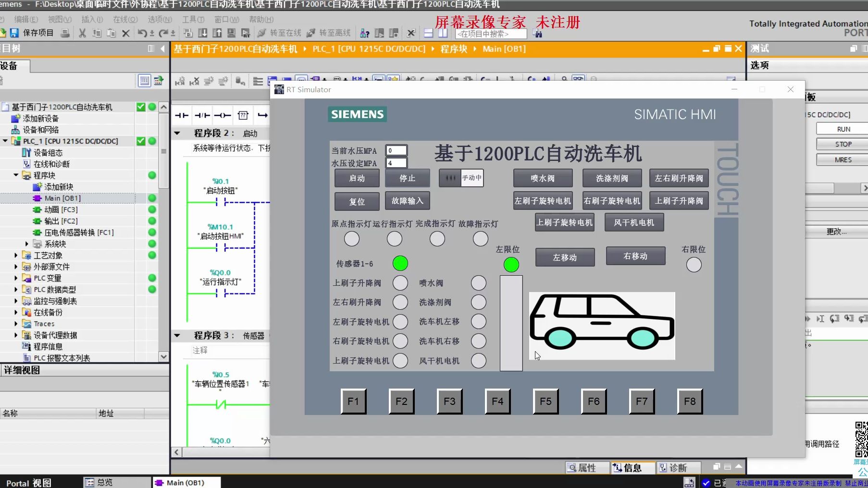Collapse the project tree panel arrow
Image resolution: width=868 pixels, height=488 pixels.
pyautogui.click(x=162, y=49)
